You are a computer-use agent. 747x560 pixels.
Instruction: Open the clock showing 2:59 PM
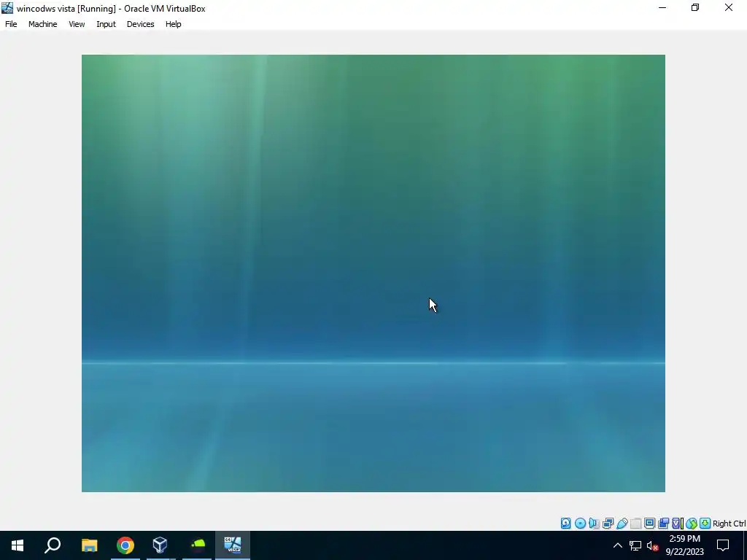point(684,545)
